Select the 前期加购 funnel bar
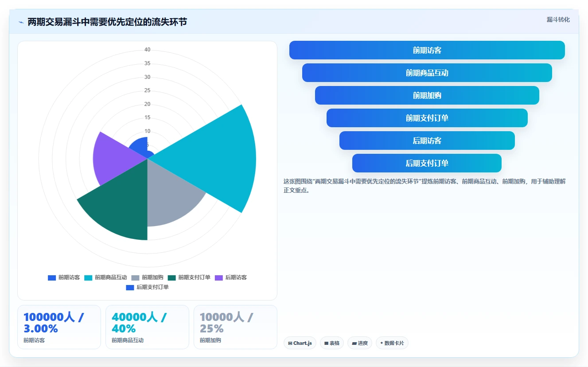 pos(427,95)
